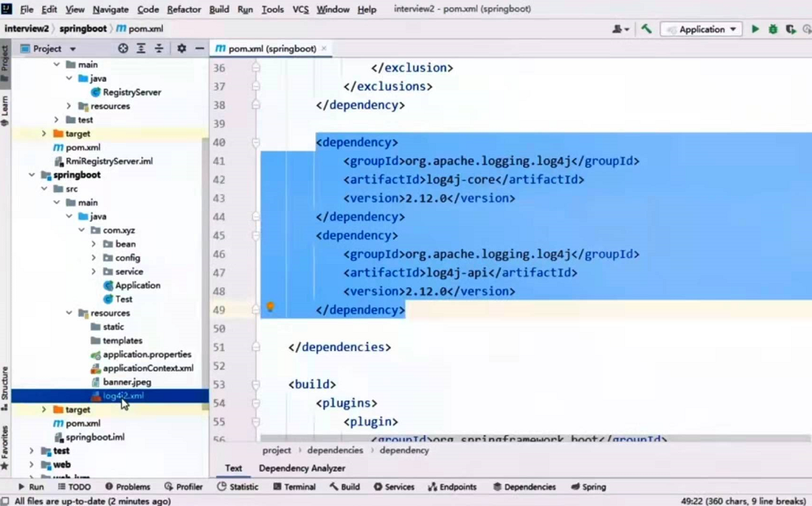Open the File menu
Viewport: 812px width, 506px height.
(26, 9)
